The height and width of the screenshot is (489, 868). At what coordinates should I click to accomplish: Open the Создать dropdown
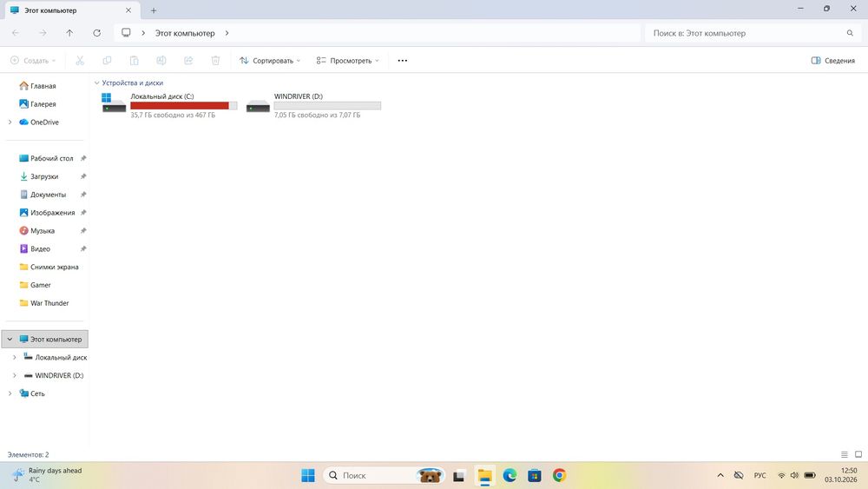coord(33,60)
